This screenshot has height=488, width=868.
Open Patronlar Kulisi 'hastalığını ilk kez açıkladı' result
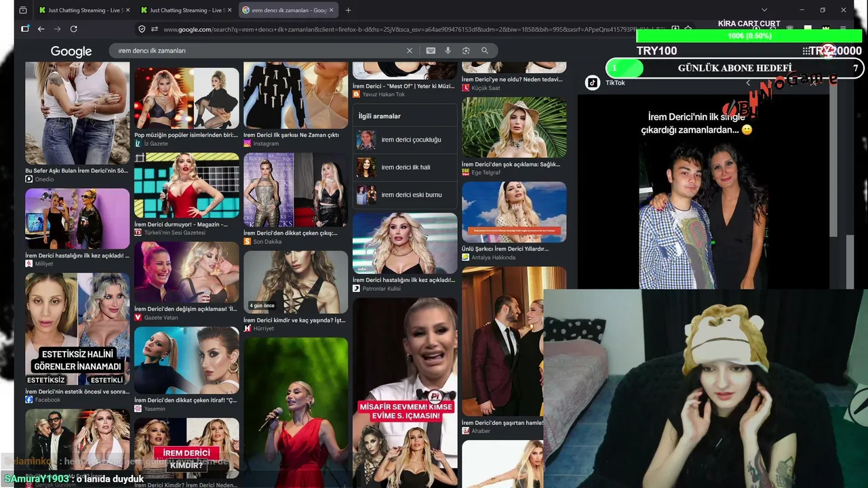point(404,280)
